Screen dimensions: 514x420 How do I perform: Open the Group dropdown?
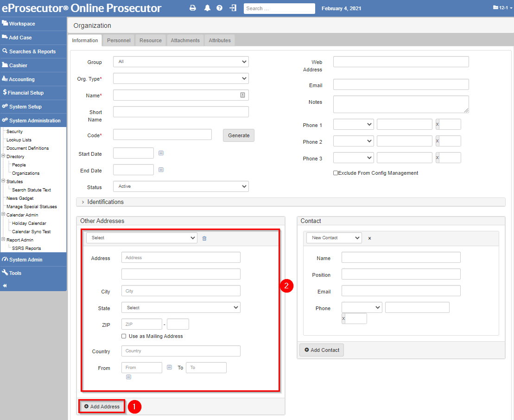click(x=181, y=61)
